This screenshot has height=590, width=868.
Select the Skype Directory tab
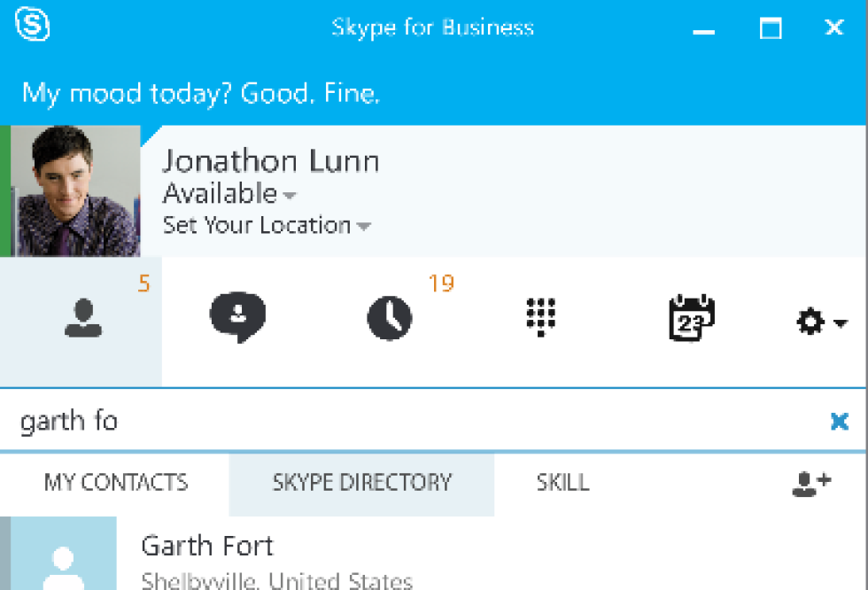361,483
